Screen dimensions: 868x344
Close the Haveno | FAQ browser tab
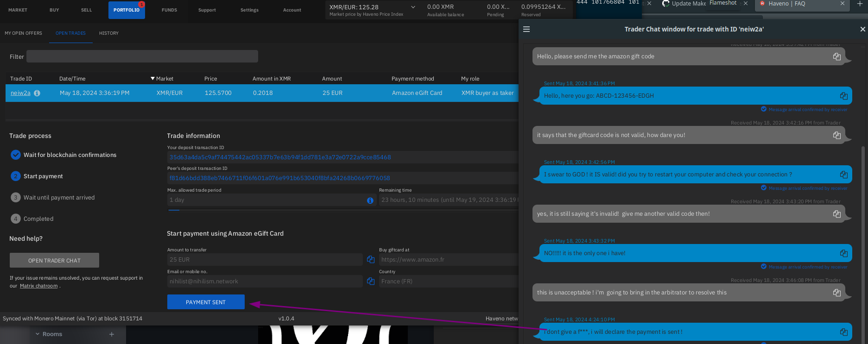(842, 4)
